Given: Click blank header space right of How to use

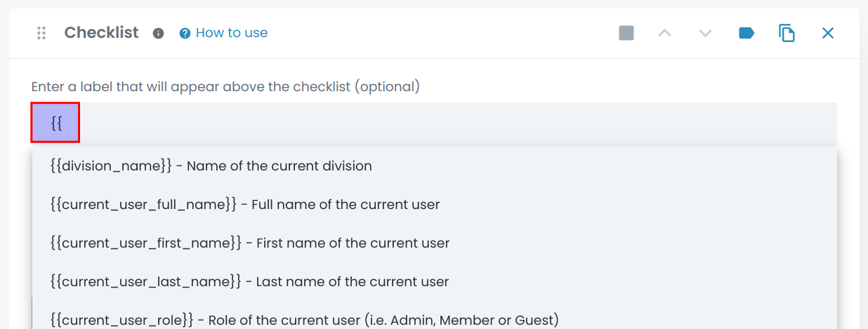Looking at the screenshot, I should pyautogui.click(x=435, y=33).
